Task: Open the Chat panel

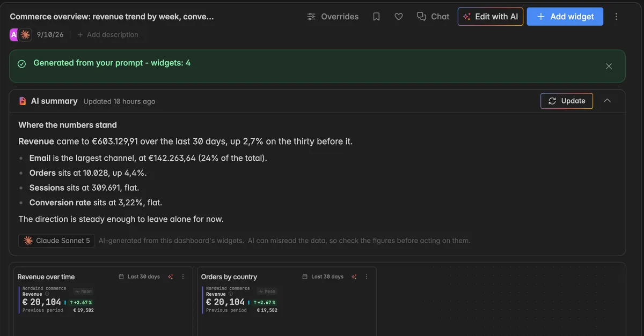Action: tap(433, 17)
